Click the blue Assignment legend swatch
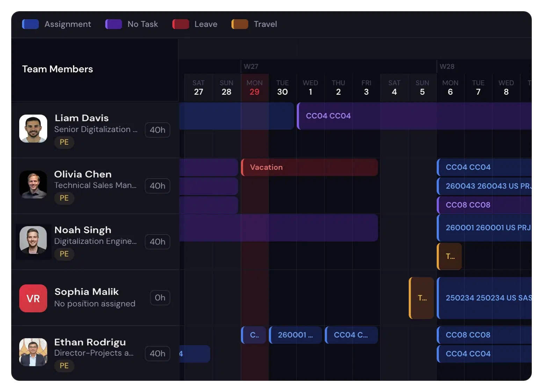 (x=30, y=24)
